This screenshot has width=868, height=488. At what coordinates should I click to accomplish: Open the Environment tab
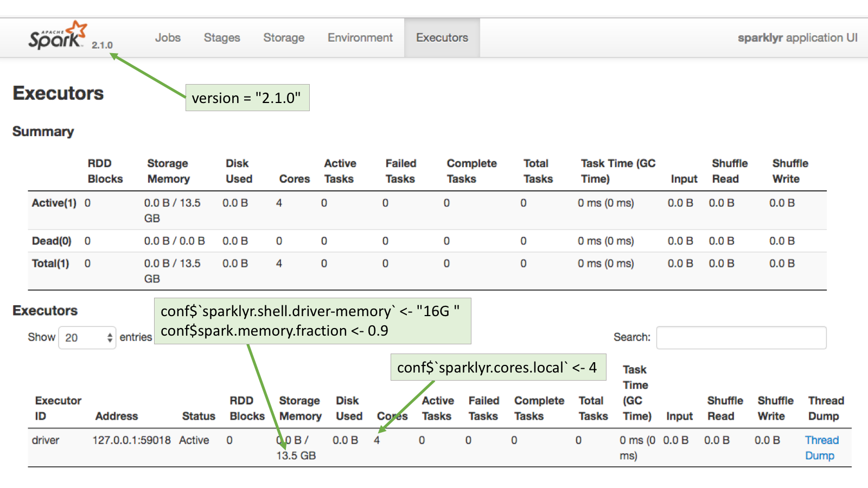coord(360,38)
